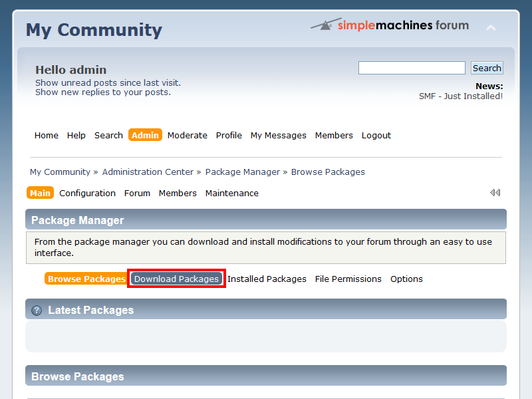The width and height of the screenshot is (532, 399).
Task: Focus the search text field
Action: [412, 68]
